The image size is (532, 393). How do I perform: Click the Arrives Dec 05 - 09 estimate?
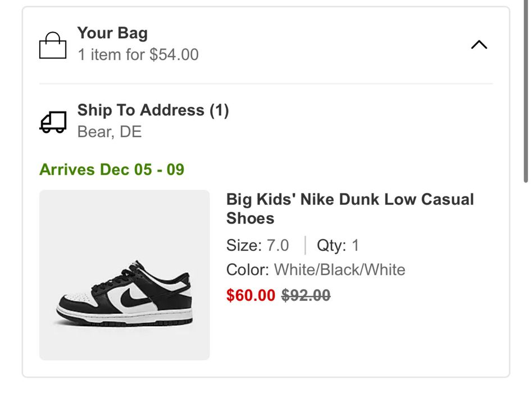point(112,170)
